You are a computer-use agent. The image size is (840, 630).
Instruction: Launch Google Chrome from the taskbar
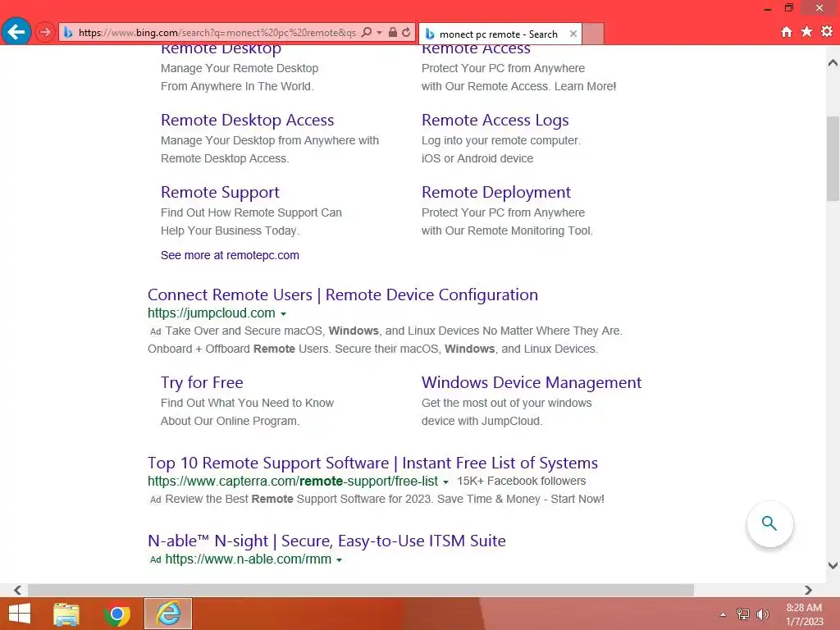117,614
